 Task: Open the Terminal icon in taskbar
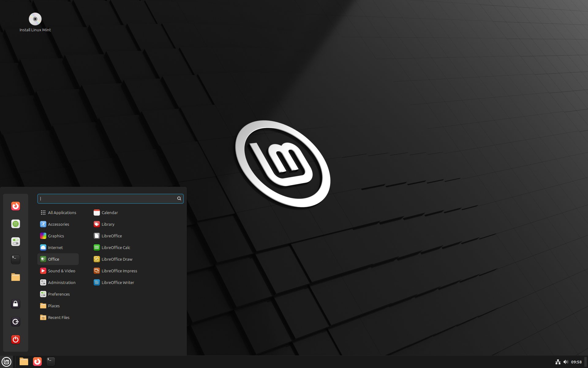coord(51,361)
